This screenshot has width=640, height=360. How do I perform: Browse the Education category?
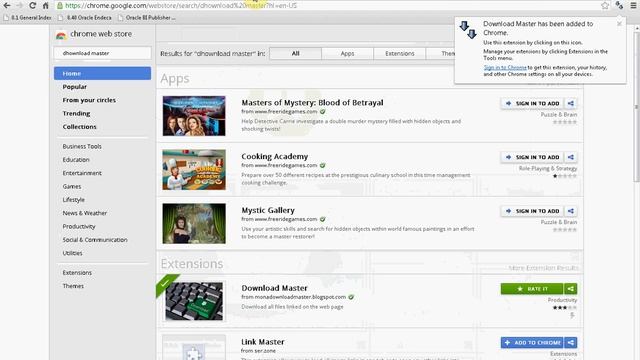[x=76, y=160]
